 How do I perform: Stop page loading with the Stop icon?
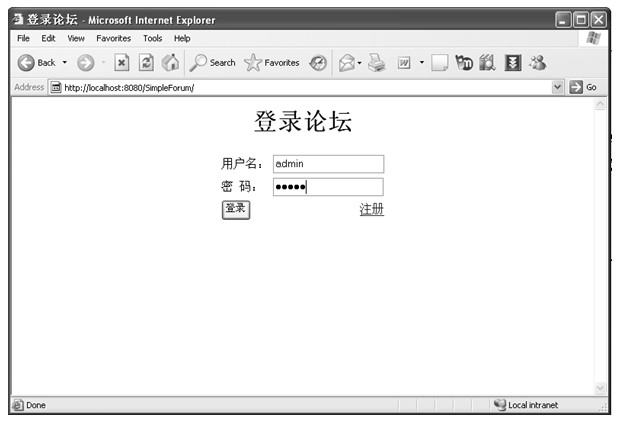coord(122,63)
